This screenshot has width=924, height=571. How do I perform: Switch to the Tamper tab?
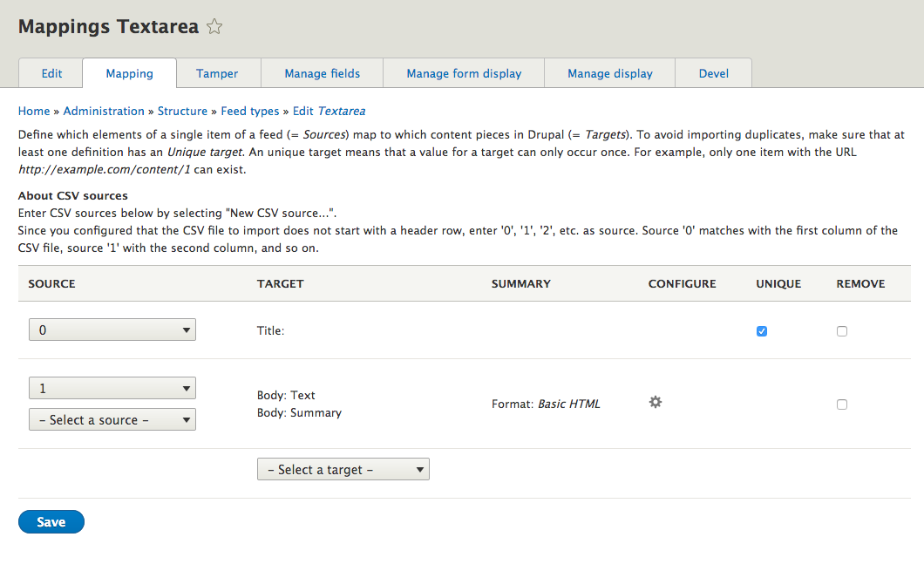pyautogui.click(x=217, y=74)
